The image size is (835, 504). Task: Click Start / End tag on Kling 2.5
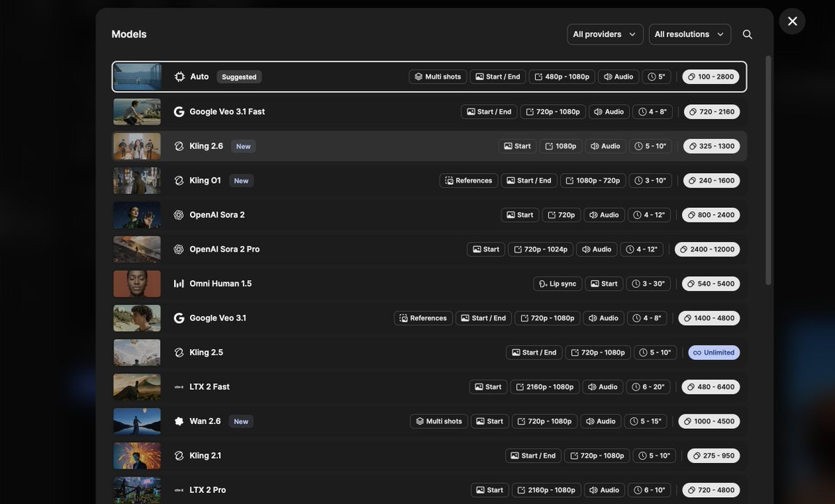[x=534, y=352]
